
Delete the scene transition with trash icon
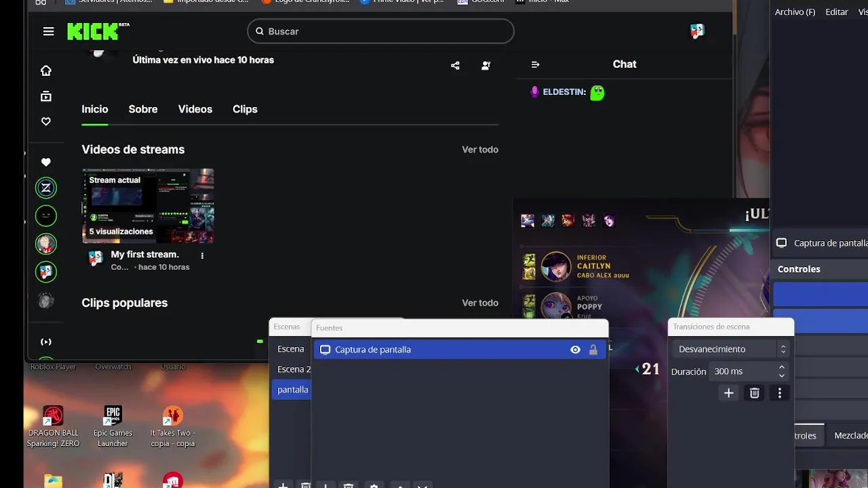(x=754, y=393)
